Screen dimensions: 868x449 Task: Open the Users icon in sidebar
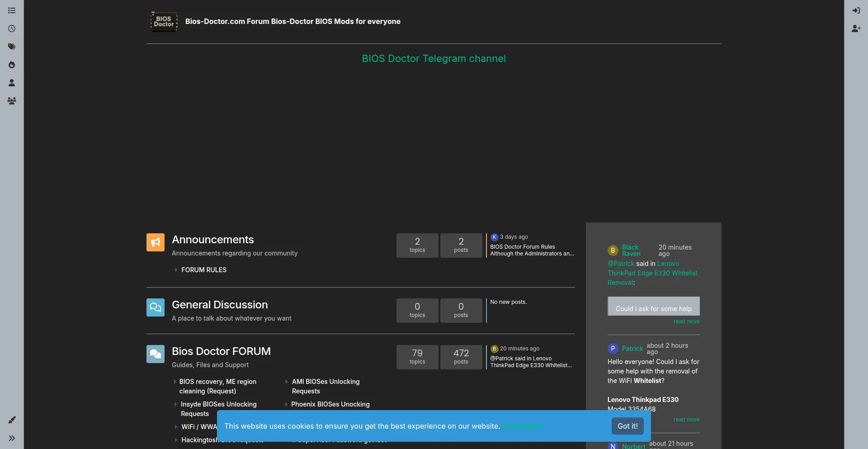(12, 83)
